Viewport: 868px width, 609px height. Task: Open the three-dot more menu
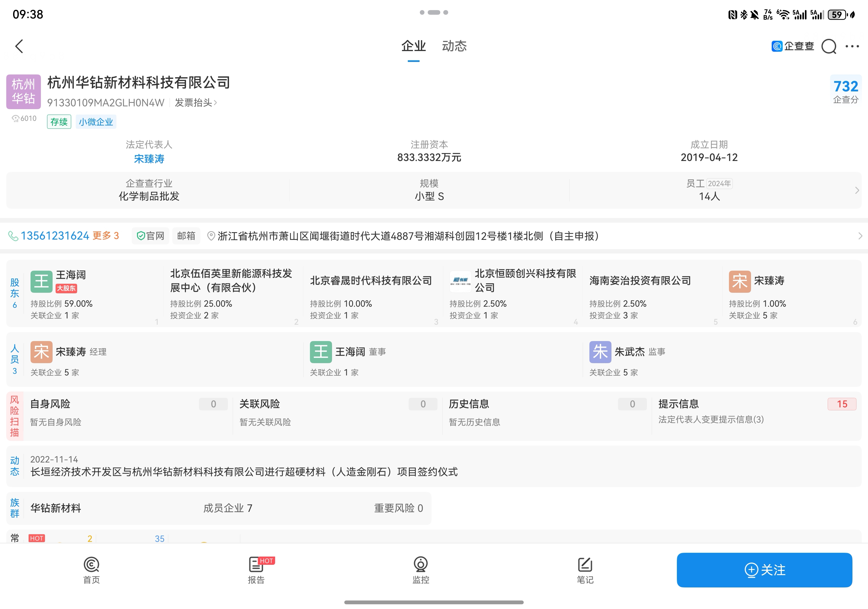pyautogui.click(x=852, y=46)
